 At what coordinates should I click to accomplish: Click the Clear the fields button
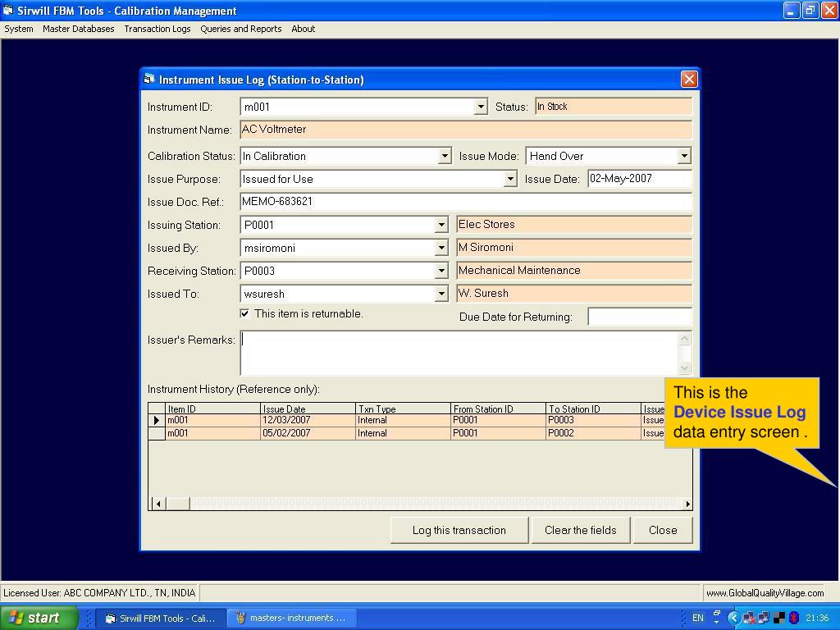click(580, 531)
